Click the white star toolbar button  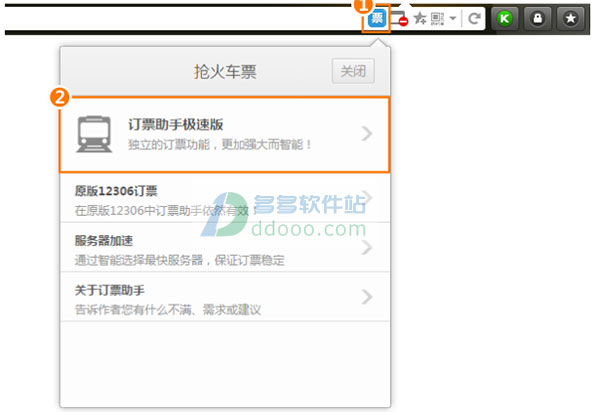pyautogui.click(x=571, y=18)
